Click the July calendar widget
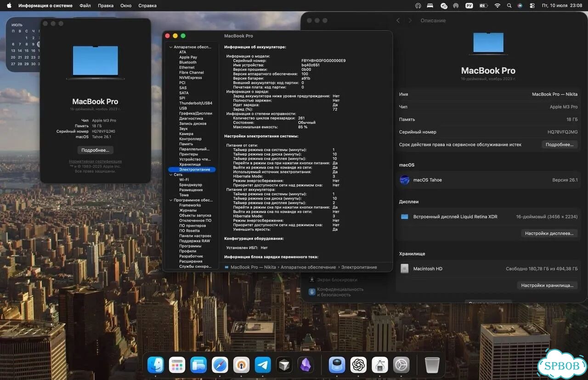This screenshot has height=380, width=588. 23,45
